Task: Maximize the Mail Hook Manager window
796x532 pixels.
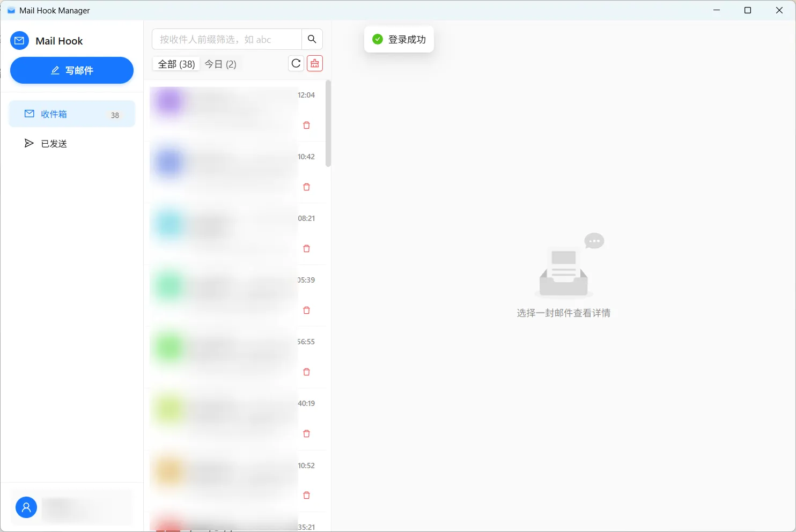Action: tap(748, 10)
